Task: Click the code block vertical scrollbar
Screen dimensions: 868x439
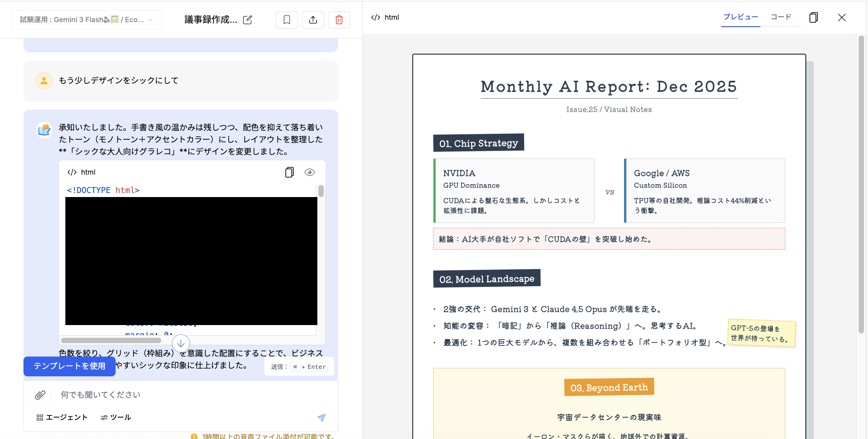Action: (321, 191)
